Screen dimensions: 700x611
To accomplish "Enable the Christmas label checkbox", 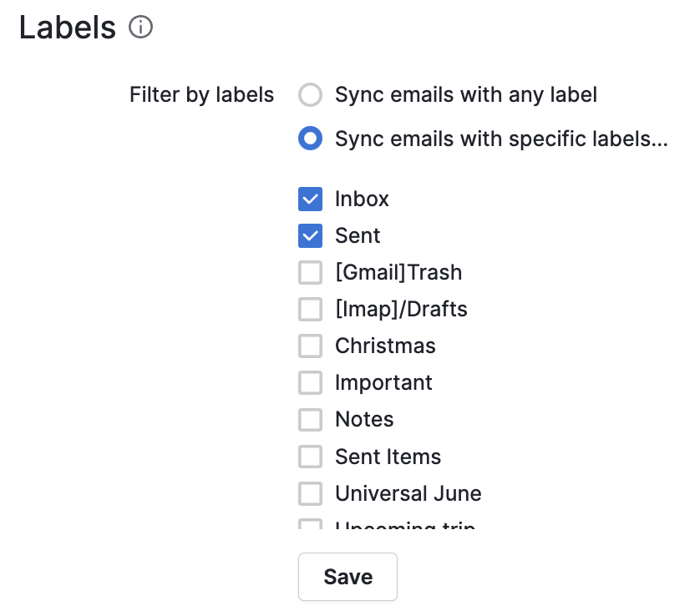I will [x=310, y=346].
